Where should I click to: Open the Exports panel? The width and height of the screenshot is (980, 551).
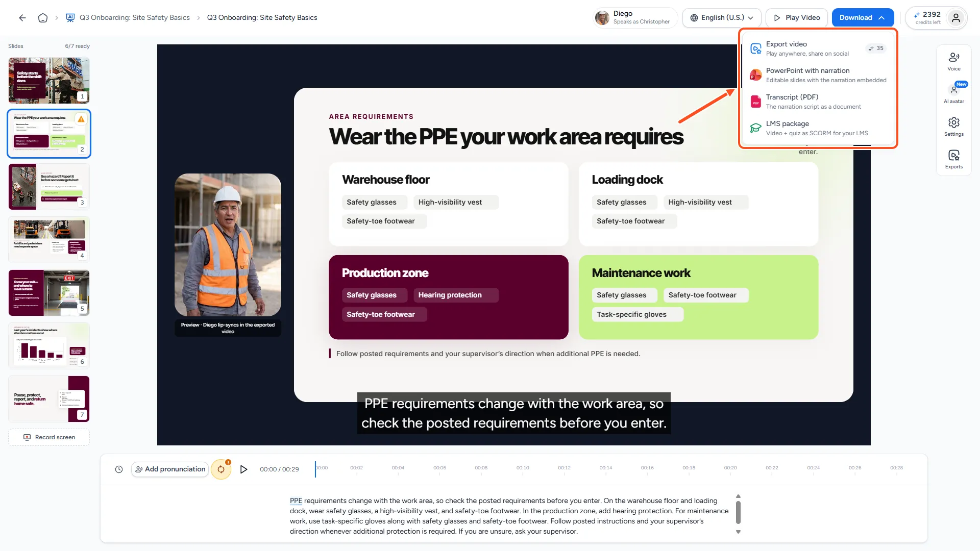[953, 159]
